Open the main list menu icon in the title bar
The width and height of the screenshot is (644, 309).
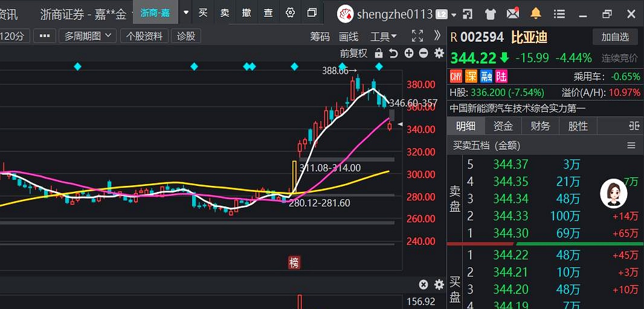(x=559, y=14)
